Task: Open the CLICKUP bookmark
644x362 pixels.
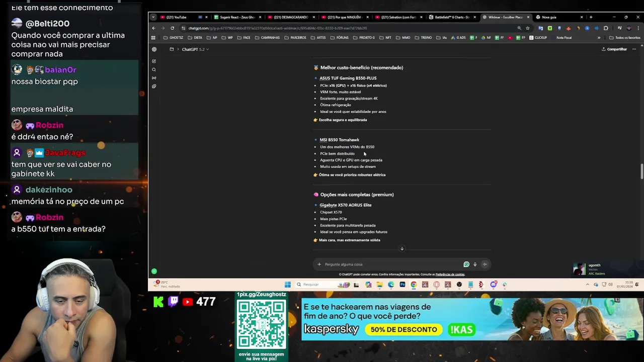Action: (538, 38)
